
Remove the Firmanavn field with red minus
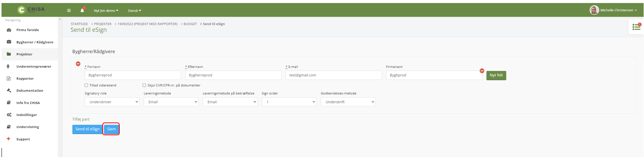482,71
